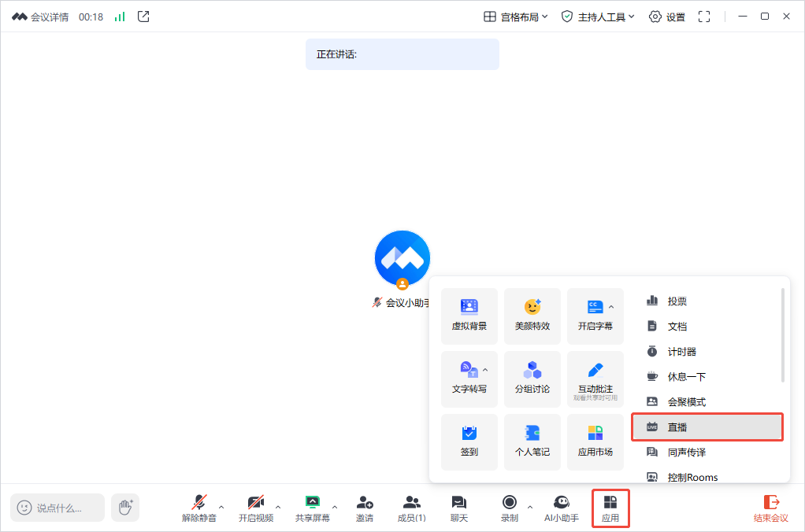Select 投票 in the apps list
Viewport: 805px width, 532px height.
707,301
